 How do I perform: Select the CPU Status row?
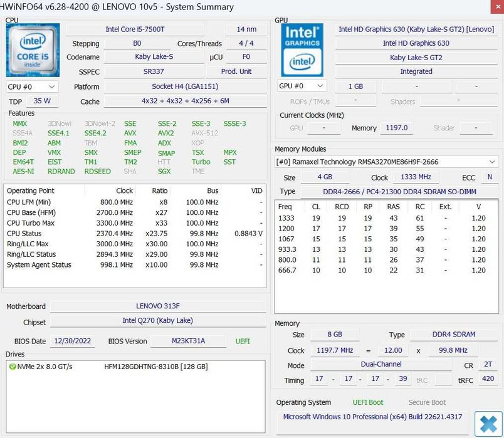pos(135,233)
